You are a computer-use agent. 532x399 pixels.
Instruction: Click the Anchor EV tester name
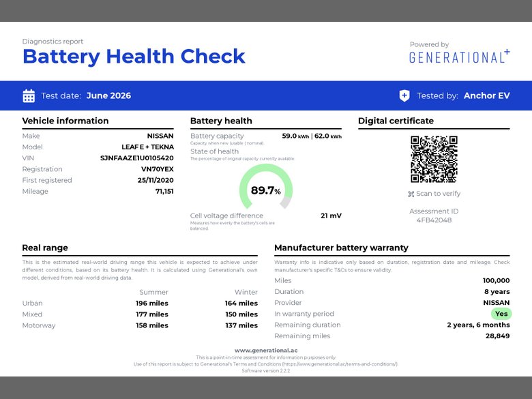click(486, 95)
